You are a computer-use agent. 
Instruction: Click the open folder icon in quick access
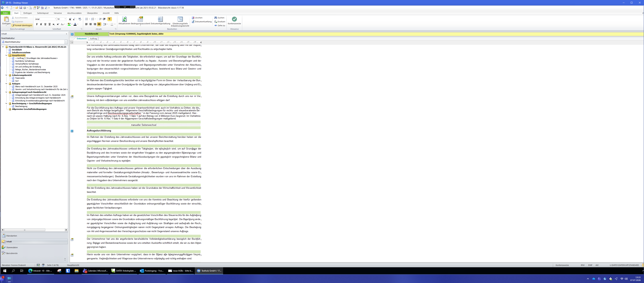coord(17,8)
